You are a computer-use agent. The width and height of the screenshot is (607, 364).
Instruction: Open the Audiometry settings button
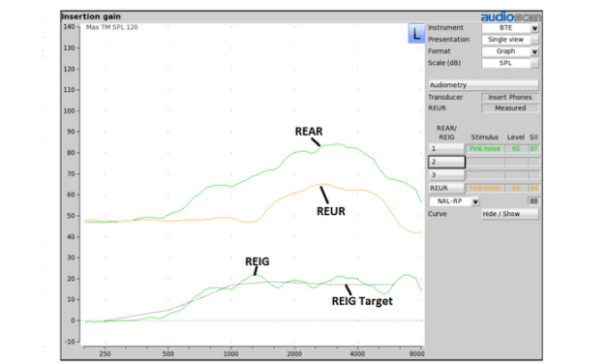point(483,85)
